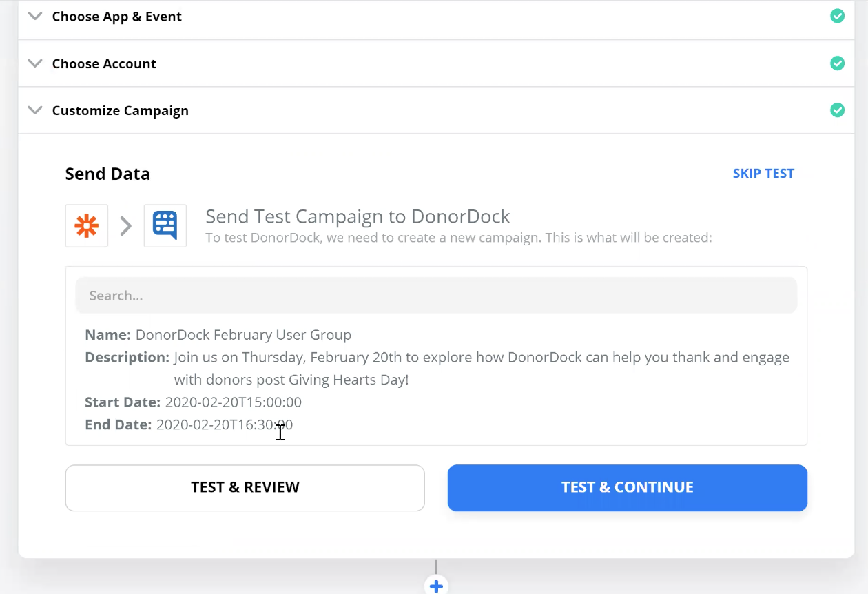The width and height of the screenshot is (868, 594).
Task: Click the arrow between Zapier and DonorDock icons
Action: click(125, 226)
